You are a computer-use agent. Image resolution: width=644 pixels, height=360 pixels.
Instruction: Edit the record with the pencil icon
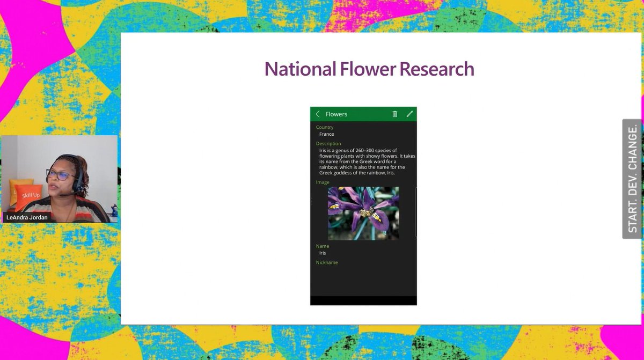[x=410, y=114]
